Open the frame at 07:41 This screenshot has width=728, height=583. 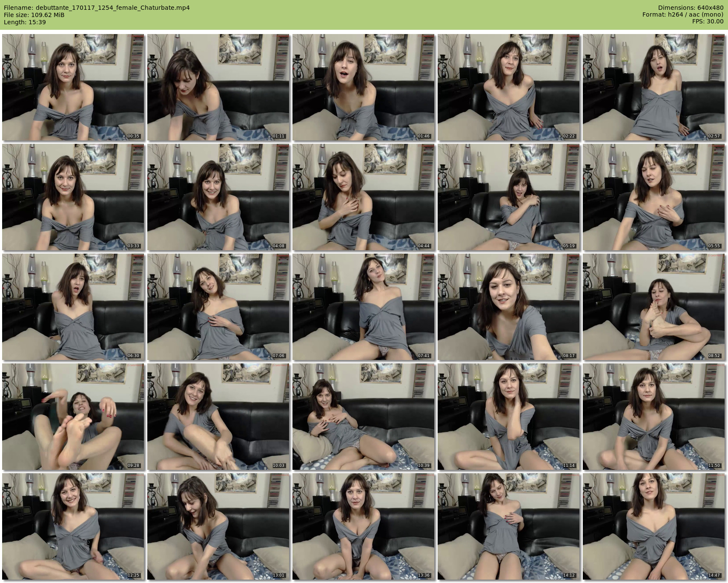pos(363,307)
